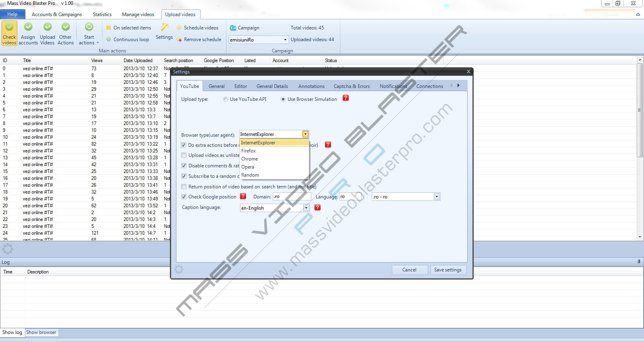644x342 pixels.
Task: Toggle Check Google position checkbox
Action: (x=184, y=197)
